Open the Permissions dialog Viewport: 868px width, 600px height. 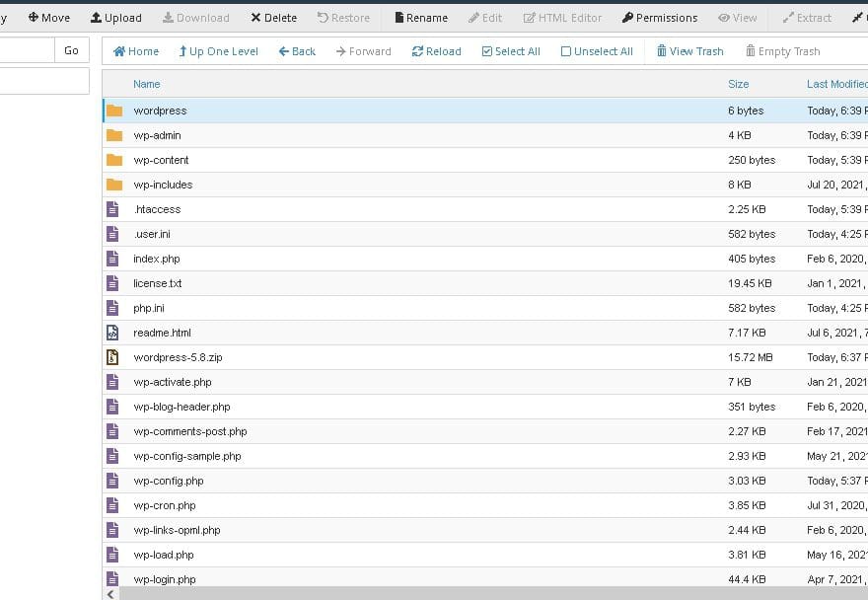660,18
